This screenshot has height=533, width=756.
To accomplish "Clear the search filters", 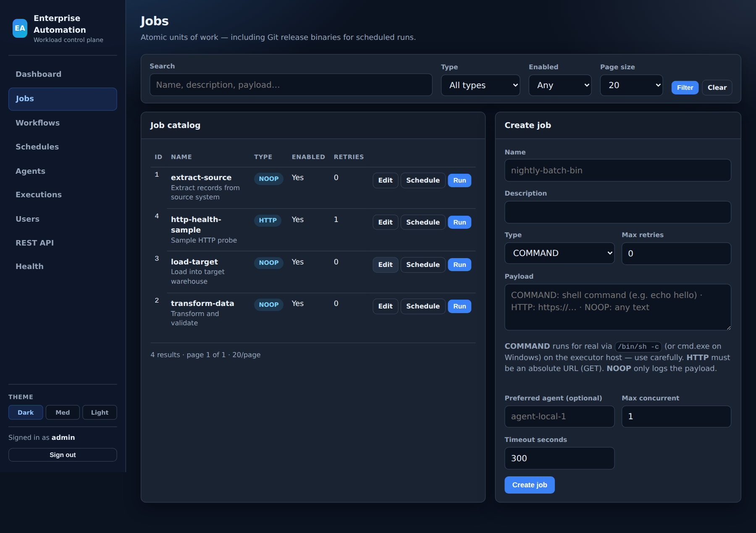I will pyautogui.click(x=717, y=88).
